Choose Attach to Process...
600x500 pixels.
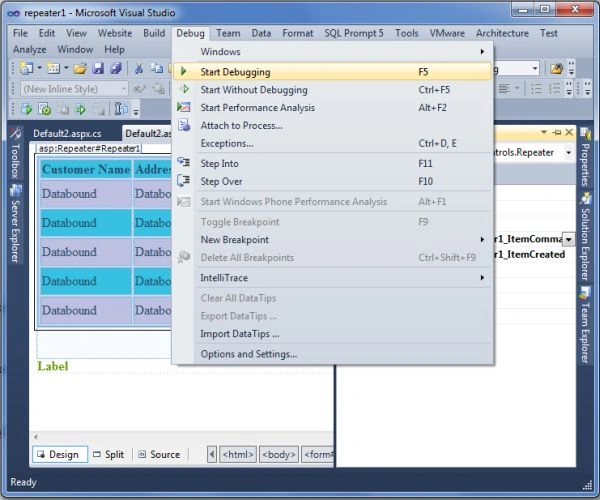pos(332,125)
